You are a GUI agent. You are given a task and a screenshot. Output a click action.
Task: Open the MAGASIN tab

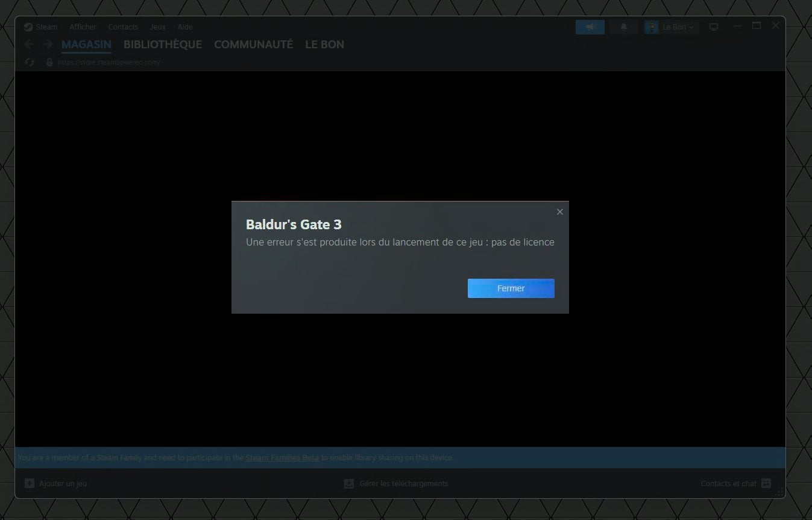pyautogui.click(x=86, y=45)
